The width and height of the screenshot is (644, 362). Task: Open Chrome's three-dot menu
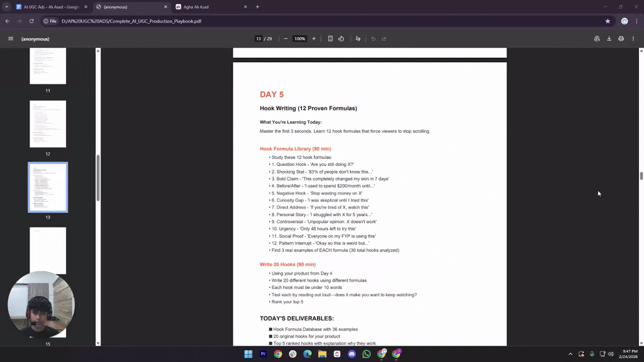click(636, 21)
